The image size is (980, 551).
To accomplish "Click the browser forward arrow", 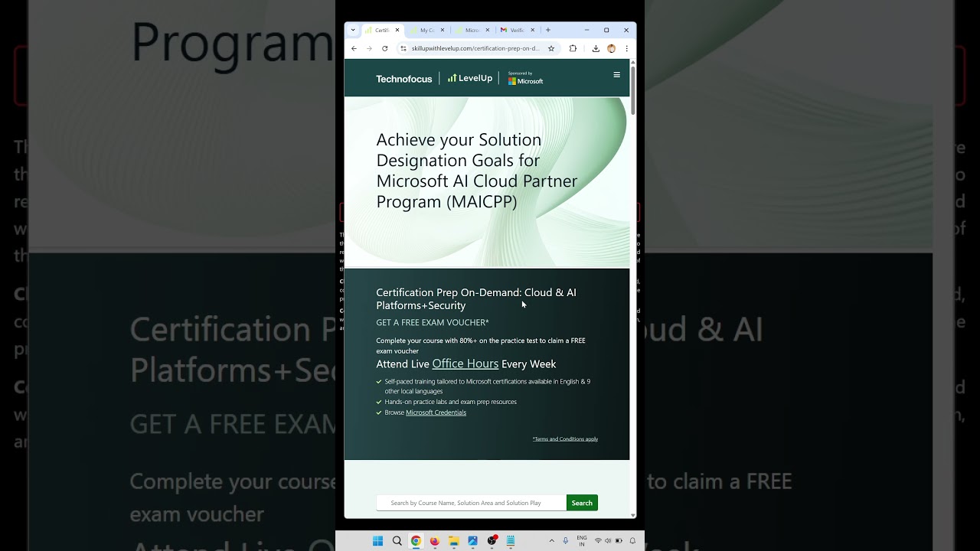I will [x=369, y=48].
